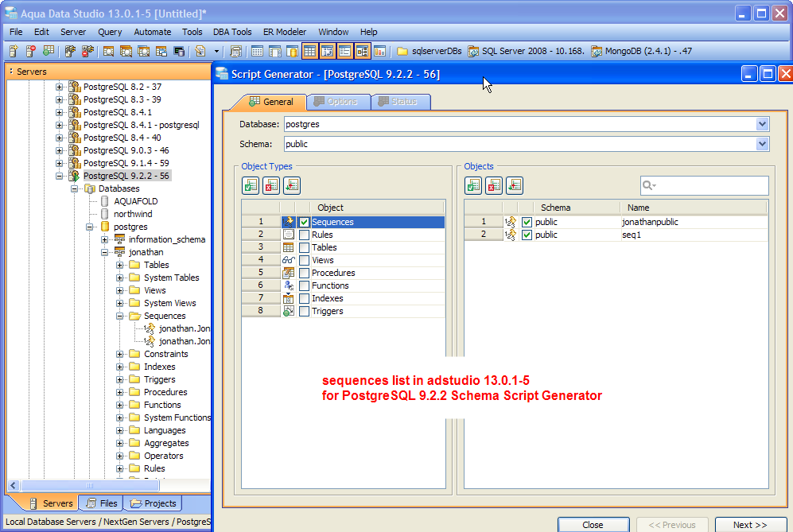Uncheck the Sequences checkbox
This screenshot has height=532, width=793.
(304, 222)
